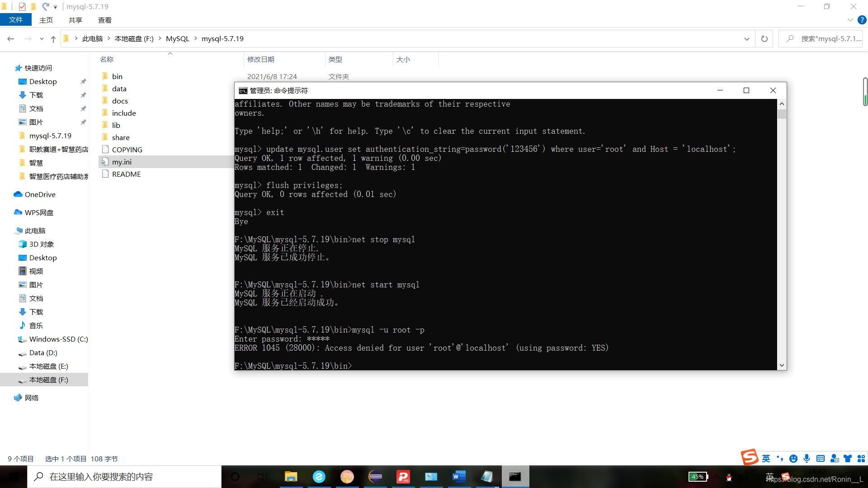Sort files by 修改日期 column header
Viewport: 868px width, 488px height.
[261, 59]
